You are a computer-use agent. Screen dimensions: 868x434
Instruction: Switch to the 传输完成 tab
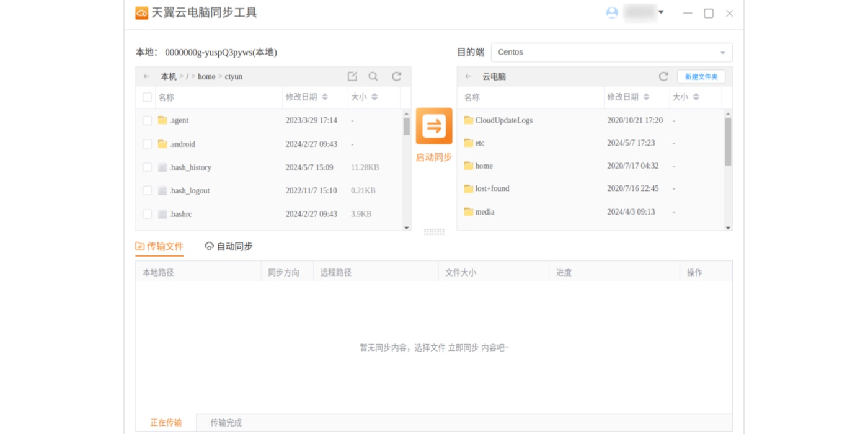(x=226, y=423)
